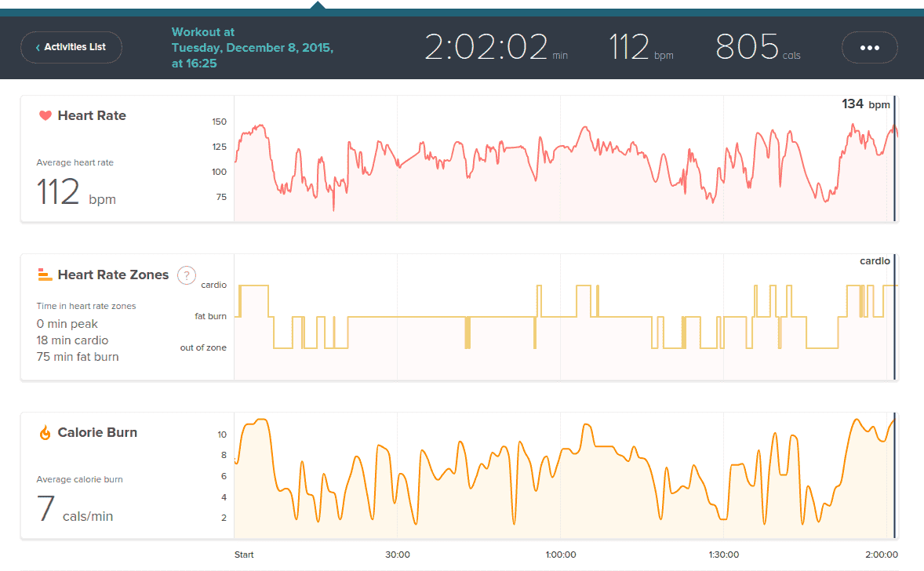Image resolution: width=924 pixels, height=571 pixels.
Task: Click the Start label on time axis
Action: 244,555
